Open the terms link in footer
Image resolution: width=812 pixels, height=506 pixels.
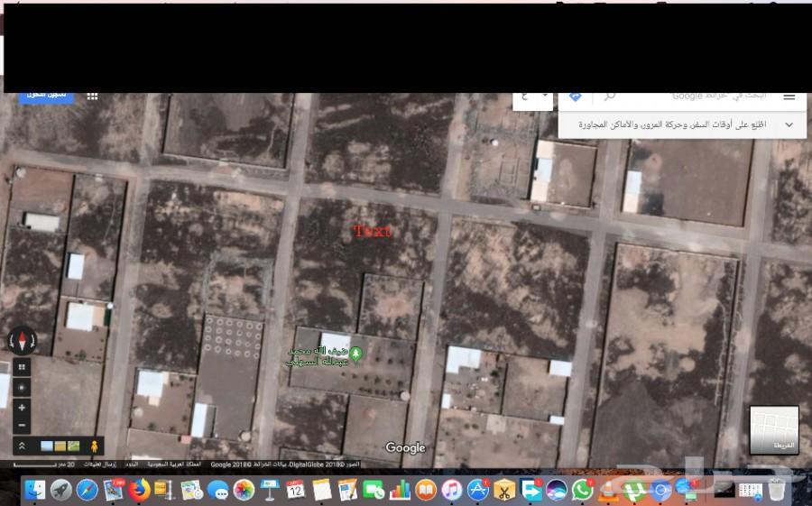(131, 465)
